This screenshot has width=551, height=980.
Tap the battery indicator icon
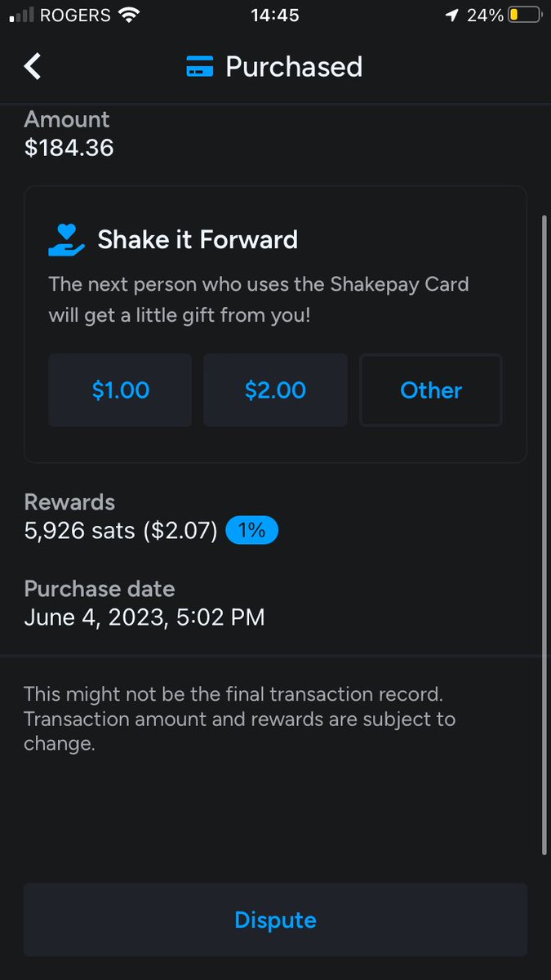(524, 16)
